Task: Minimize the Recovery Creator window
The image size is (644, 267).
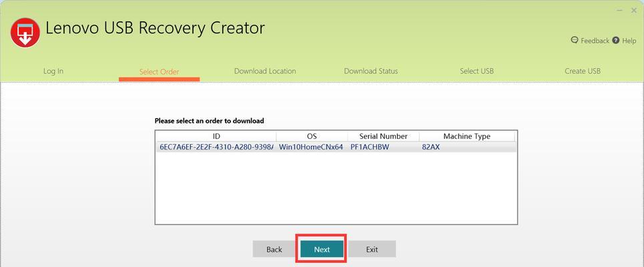Action: pyautogui.click(x=620, y=10)
